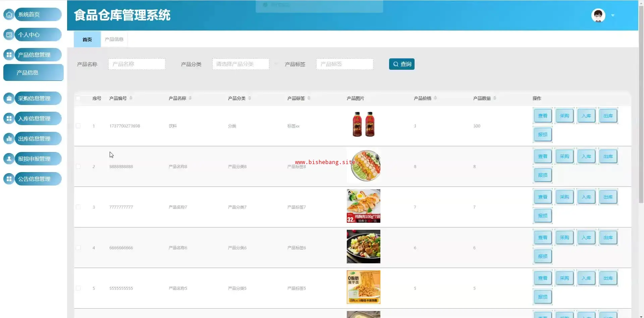Click 采购 for the 产品名称5 row
The image size is (644, 318).
coord(565,278)
